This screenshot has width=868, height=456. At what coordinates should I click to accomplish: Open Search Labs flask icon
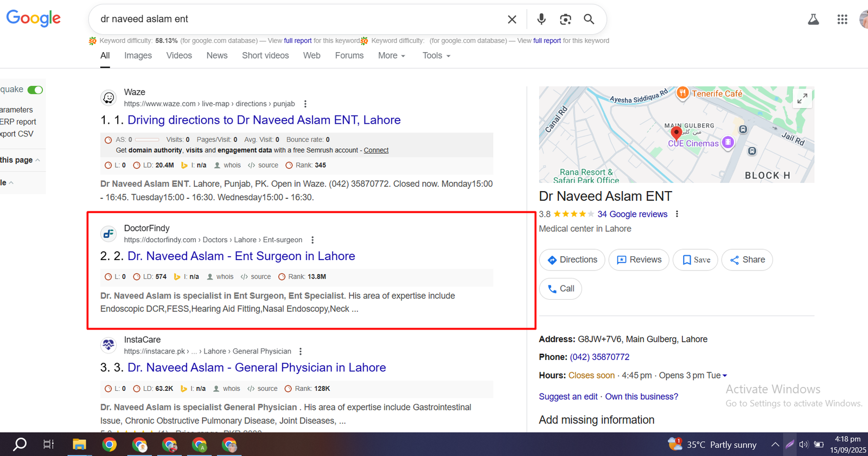(x=813, y=20)
